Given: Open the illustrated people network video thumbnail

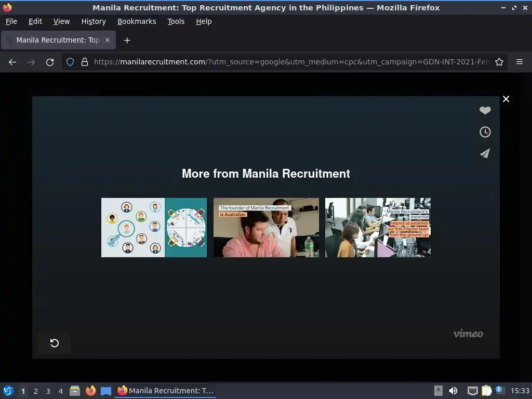Looking at the screenshot, I should coord(154,228).
